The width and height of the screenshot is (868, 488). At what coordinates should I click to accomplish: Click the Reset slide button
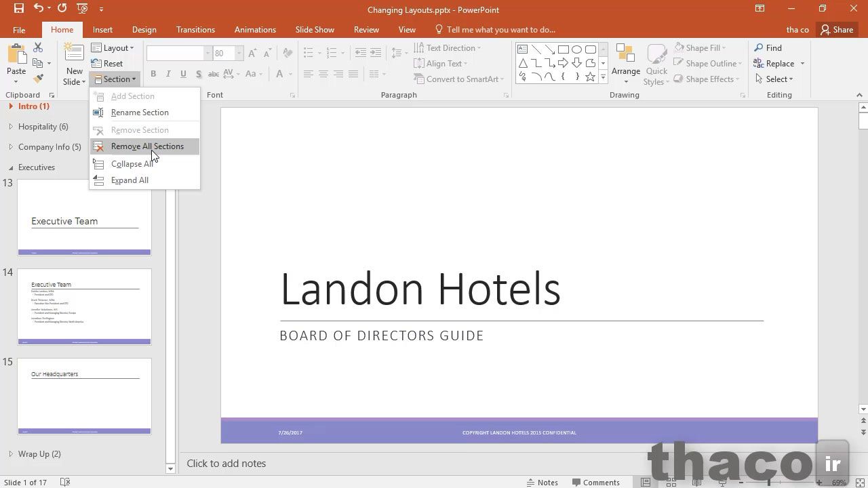[x=107, y=64]
